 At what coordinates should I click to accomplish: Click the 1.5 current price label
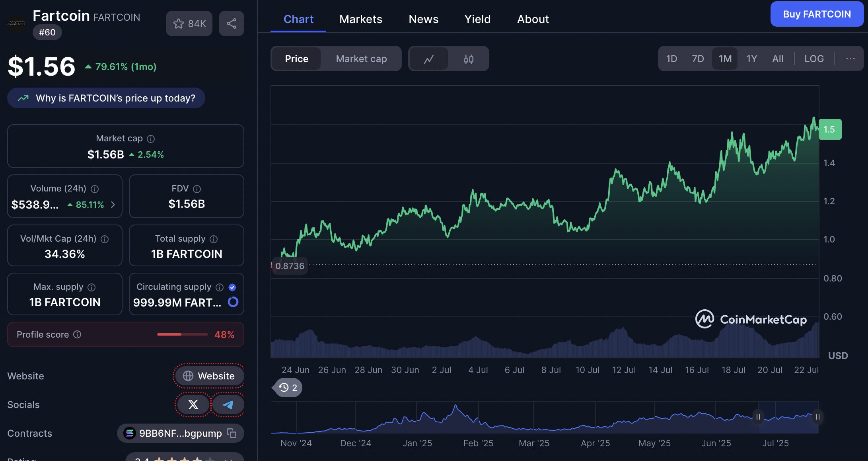point(830,129)
